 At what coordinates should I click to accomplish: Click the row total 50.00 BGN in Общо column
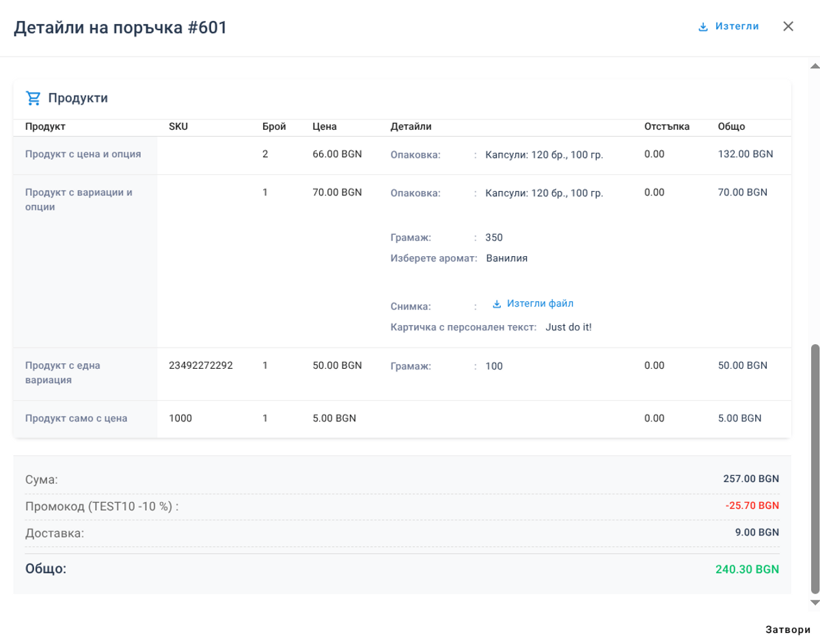click(x=743, y=365)
